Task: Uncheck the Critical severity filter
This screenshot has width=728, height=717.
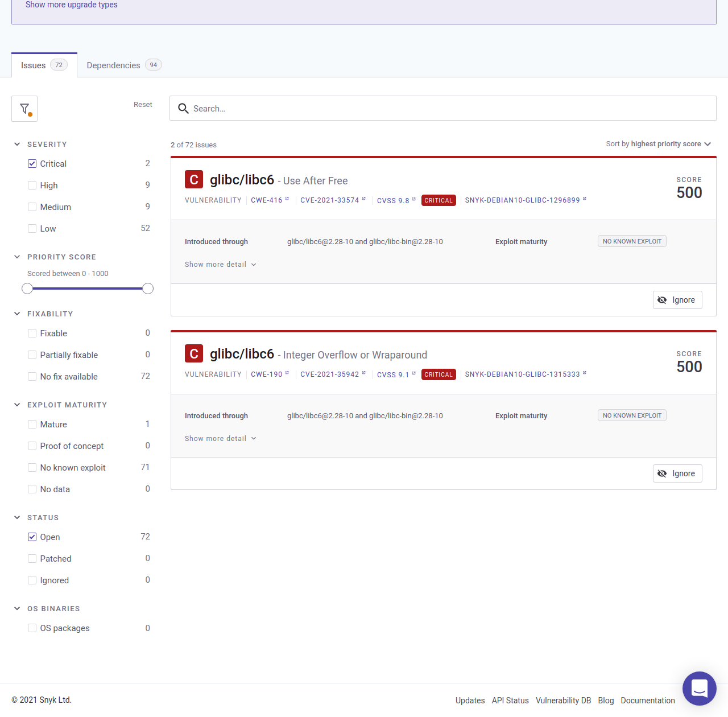Action: [x=32, y=164]
